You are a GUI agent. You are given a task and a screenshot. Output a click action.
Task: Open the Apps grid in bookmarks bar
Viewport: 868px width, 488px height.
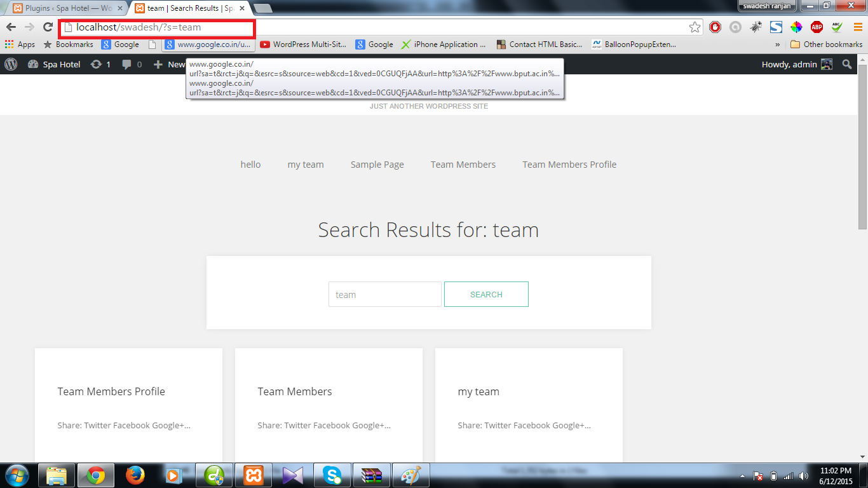[x=20, y=44]
